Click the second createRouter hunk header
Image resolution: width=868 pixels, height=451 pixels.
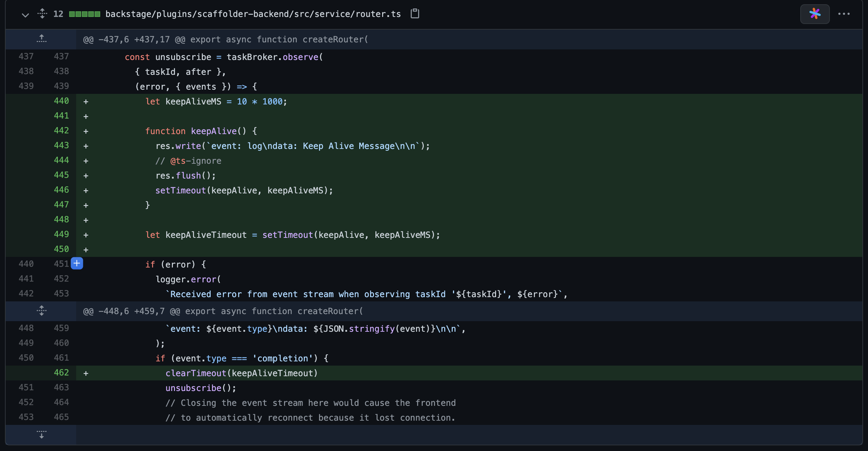tap(222, 311)
